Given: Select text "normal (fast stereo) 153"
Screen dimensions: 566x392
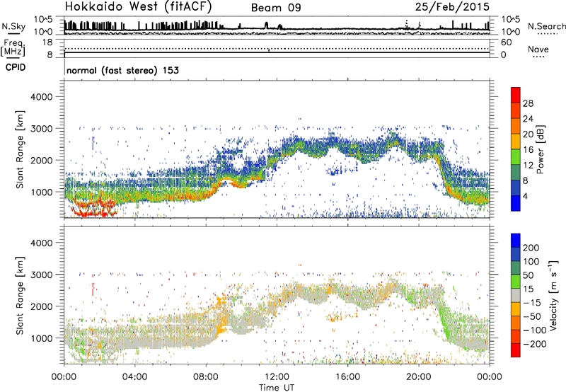Looking at the screenshot, I should pos(122,70).
